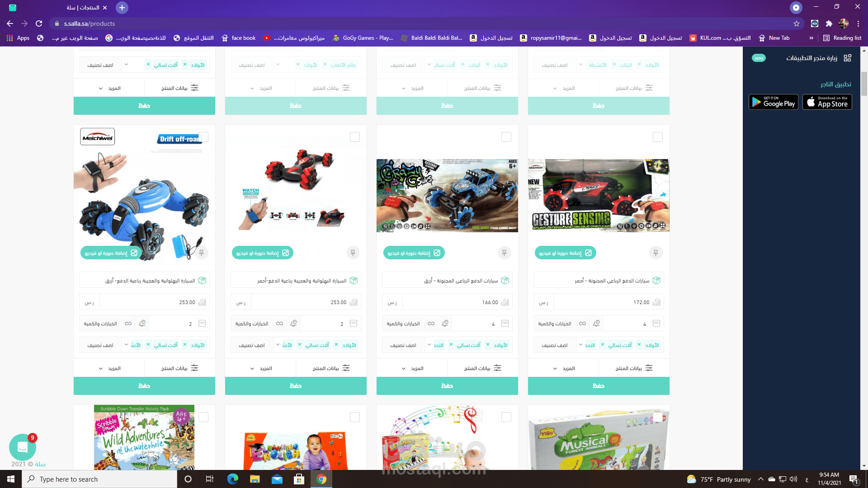The width and height of the screenshot is (868, 488).
Task: Select checkbox on Musical Forest Animals card
Action: coord(658,417)
